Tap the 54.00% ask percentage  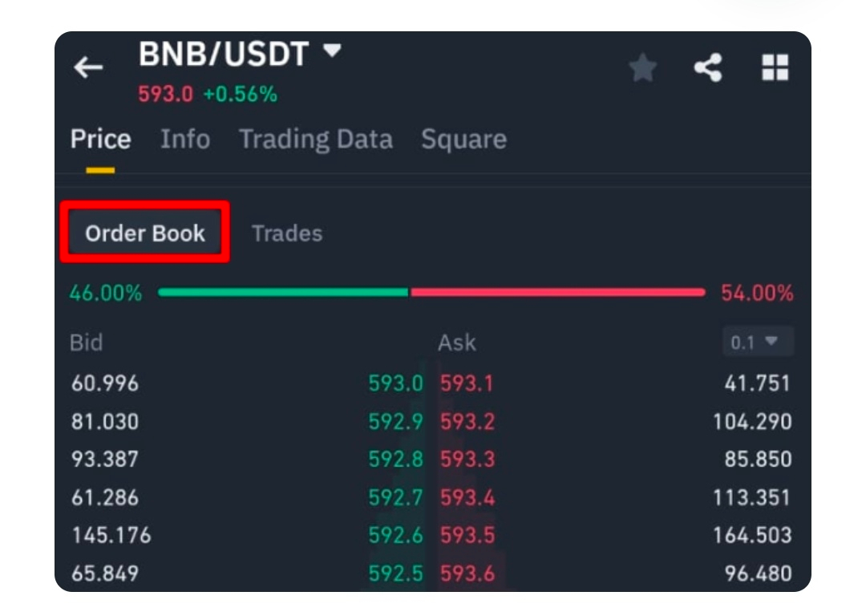tap(757, 293)
